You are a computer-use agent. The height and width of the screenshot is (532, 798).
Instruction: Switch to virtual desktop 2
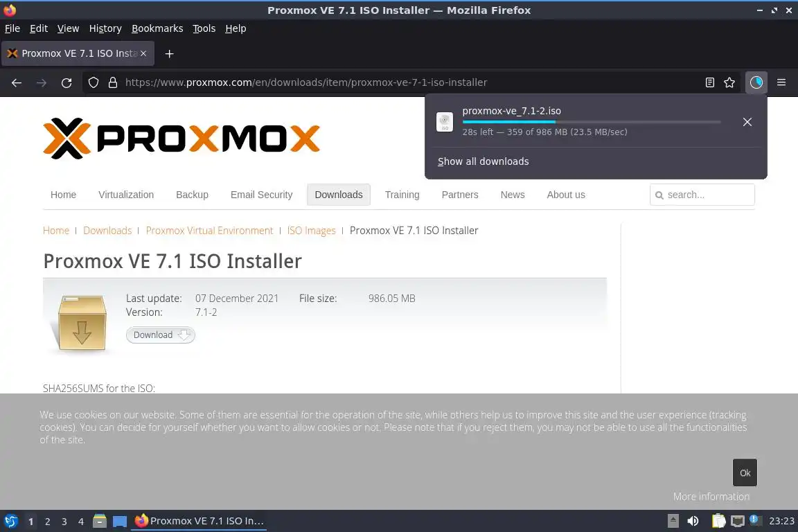[x=47, y=522]
